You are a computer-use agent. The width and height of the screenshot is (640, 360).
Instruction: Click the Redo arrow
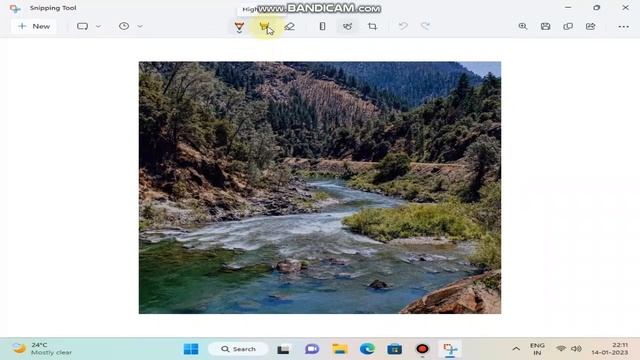[x=425, y=26]
